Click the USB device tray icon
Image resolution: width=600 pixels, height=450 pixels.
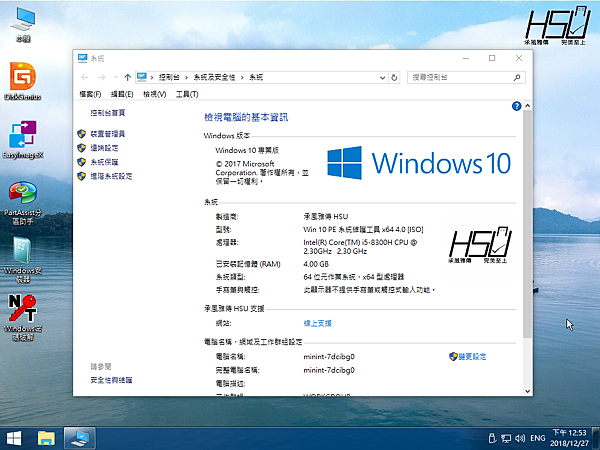pyautogui.click(x=492, y=438)
